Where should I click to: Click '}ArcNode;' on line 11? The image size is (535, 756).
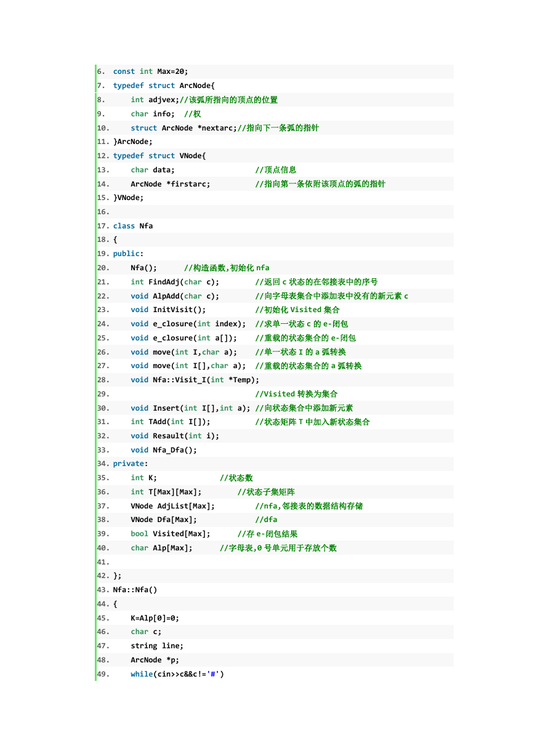pyautogui.click(x=133, y=142)
